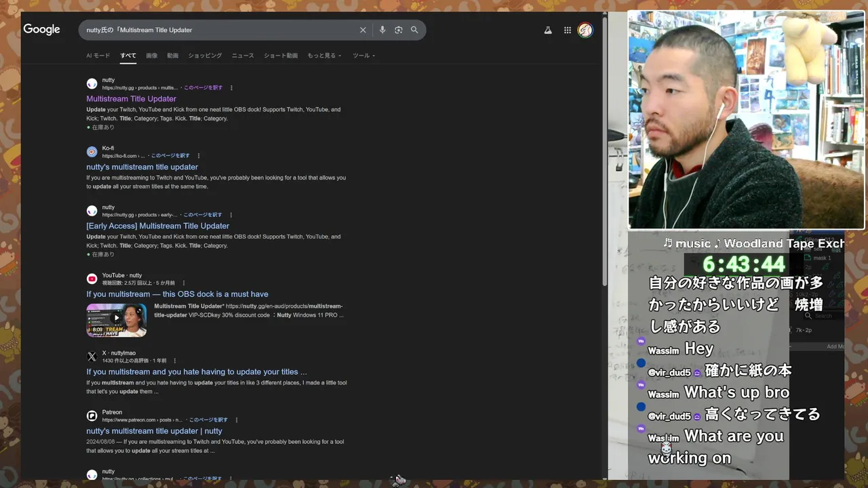
Task: Click the Patreon site favicon
Action: click(x=92, y=415)
